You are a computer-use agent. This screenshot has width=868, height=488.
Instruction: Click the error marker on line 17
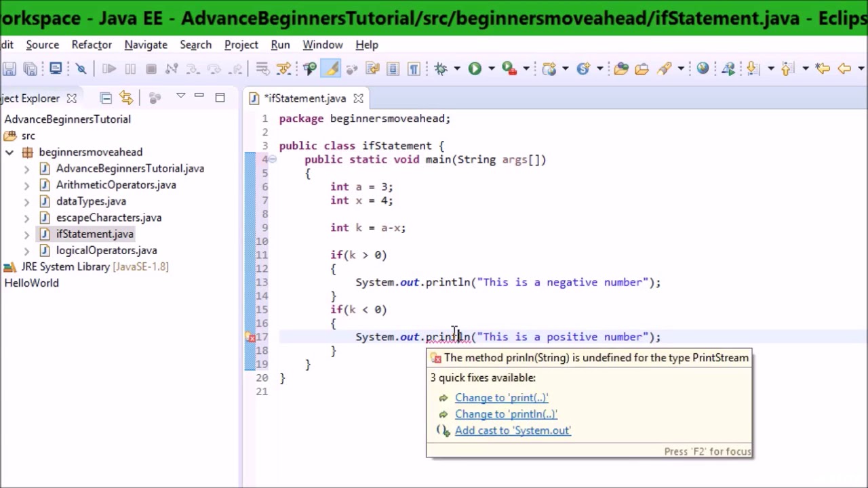click(x=250, y=337)
